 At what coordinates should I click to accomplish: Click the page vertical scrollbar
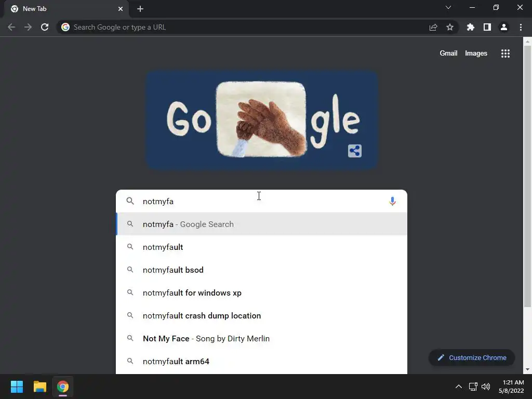pos(527,177)
